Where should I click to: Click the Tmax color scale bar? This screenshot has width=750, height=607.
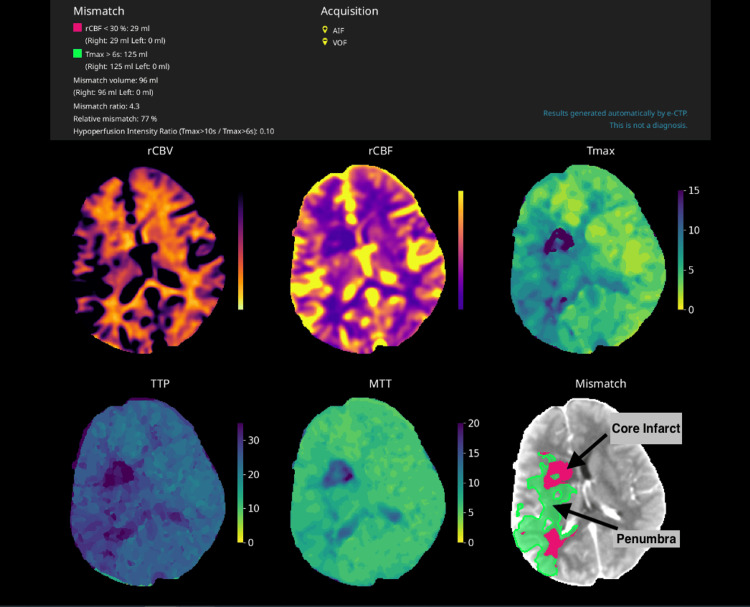click(681, 250)
